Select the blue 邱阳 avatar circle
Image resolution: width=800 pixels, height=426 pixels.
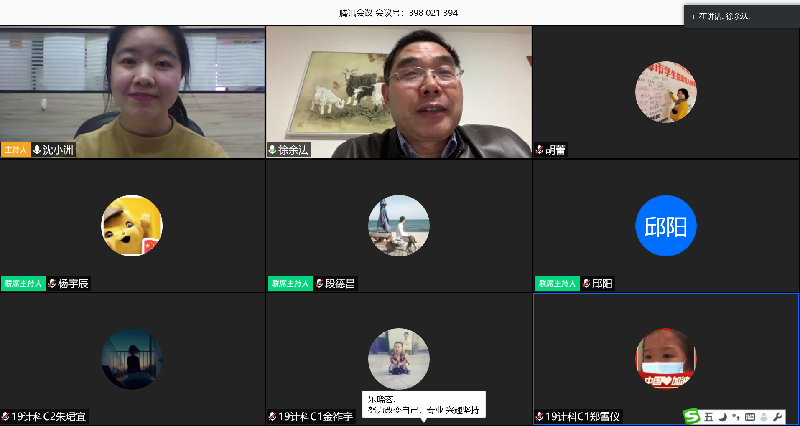666,225
